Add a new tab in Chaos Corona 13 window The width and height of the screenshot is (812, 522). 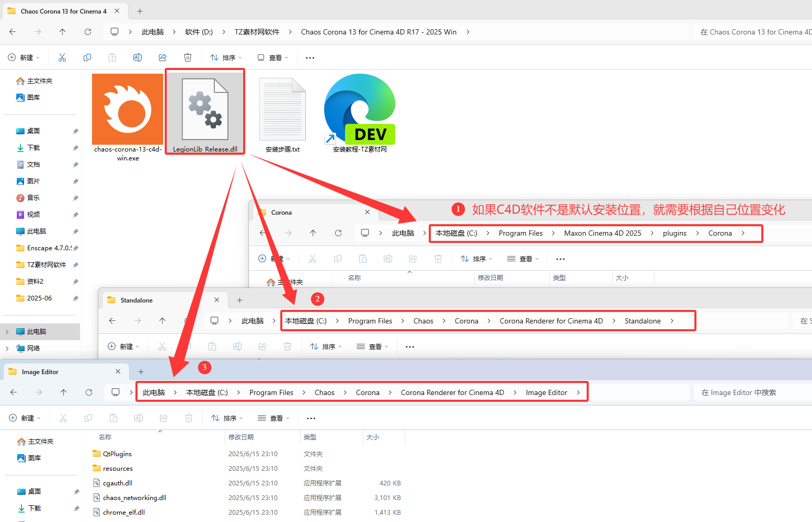(x=140, y=11)
